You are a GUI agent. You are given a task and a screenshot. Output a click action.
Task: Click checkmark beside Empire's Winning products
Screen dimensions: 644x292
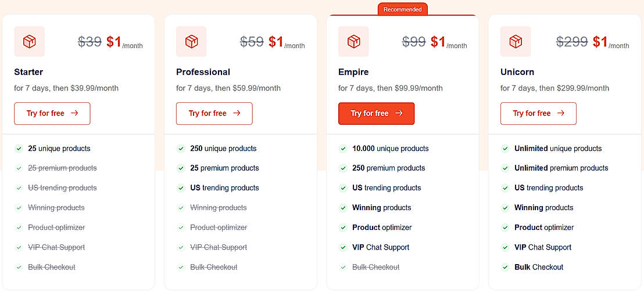pyautogui.click(x=344, y=208)
